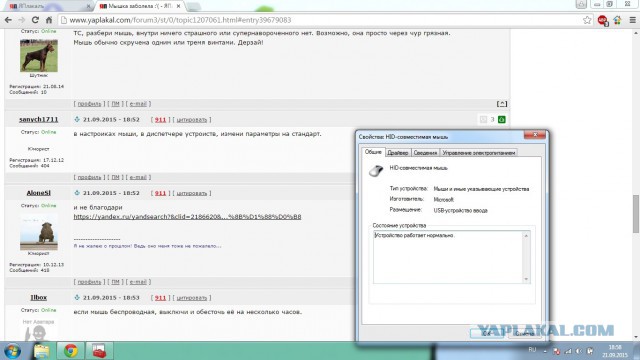The image size is (640, 360).
Task: Open the browser home page icon
Action: 49,20
